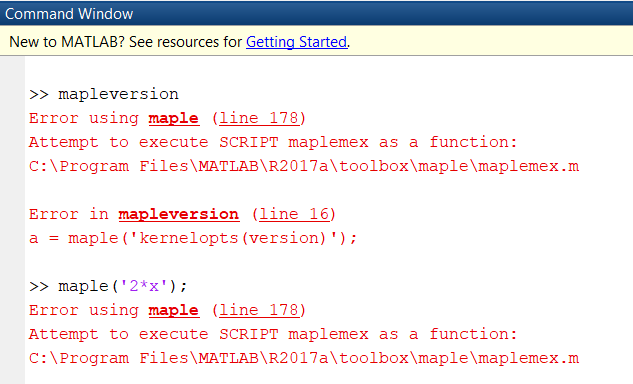633x384 pixels.
Task: Click the a = maple('kernelopts(version)'); line
Action: 193,238
